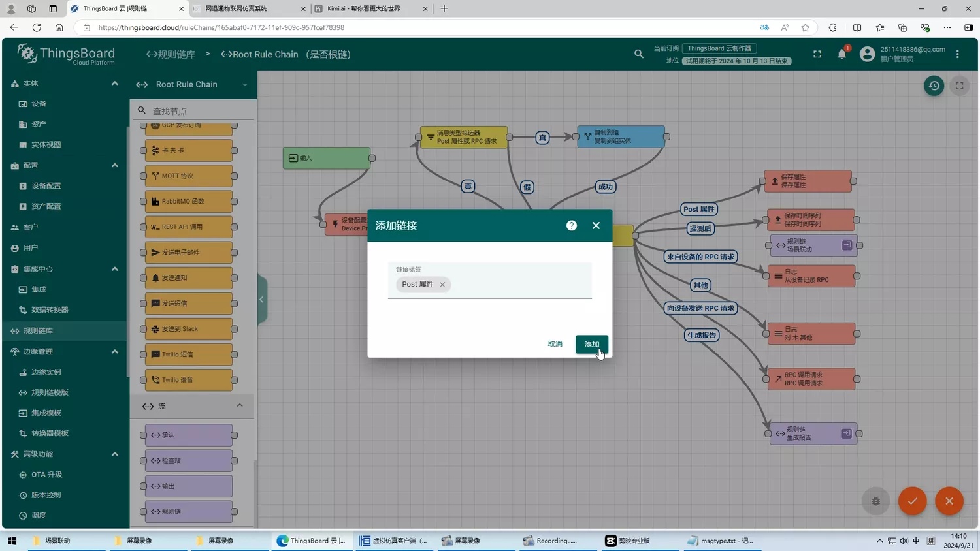
Task: Click the link label input field
Action: click(519, 285)
